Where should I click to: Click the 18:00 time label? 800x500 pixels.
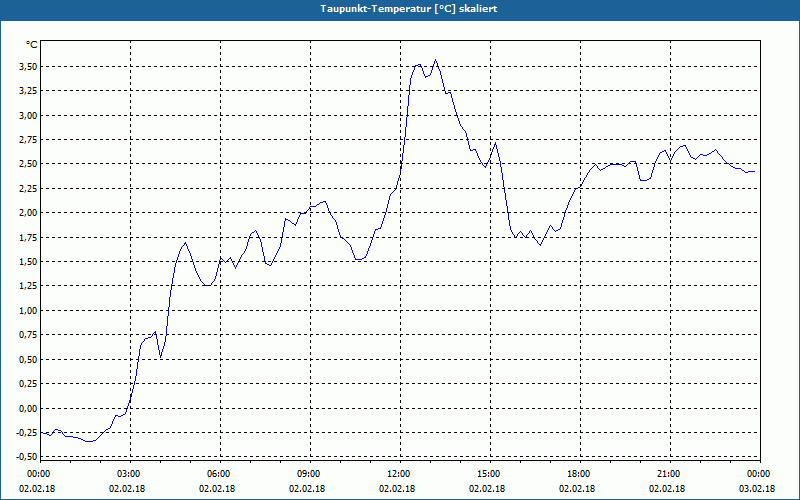(x=581, y=474)
